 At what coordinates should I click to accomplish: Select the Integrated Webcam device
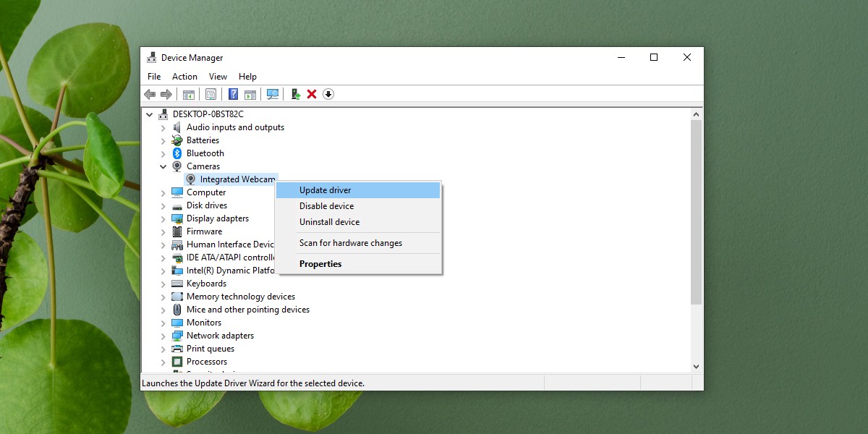pyautogui.click(x=236, y=179)
